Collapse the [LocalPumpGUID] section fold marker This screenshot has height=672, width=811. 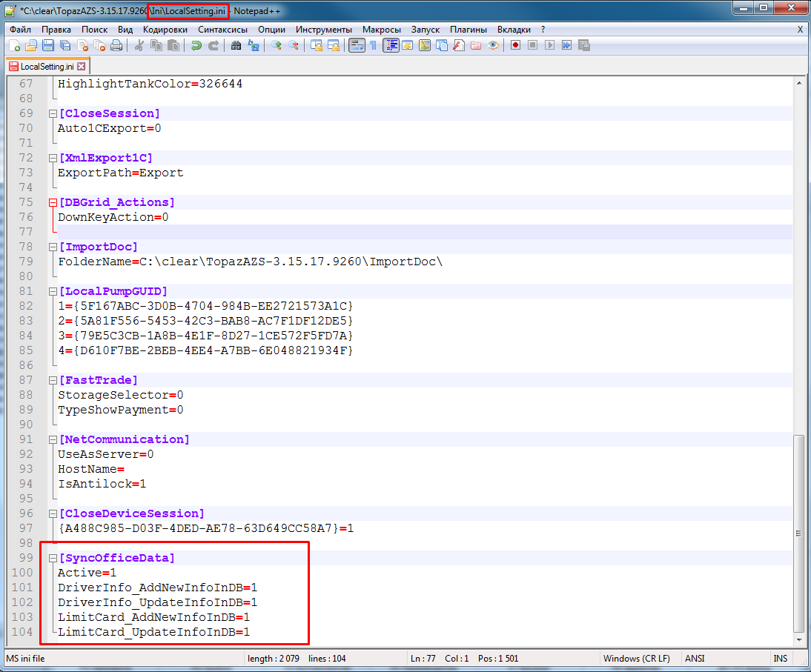point(53,291)
